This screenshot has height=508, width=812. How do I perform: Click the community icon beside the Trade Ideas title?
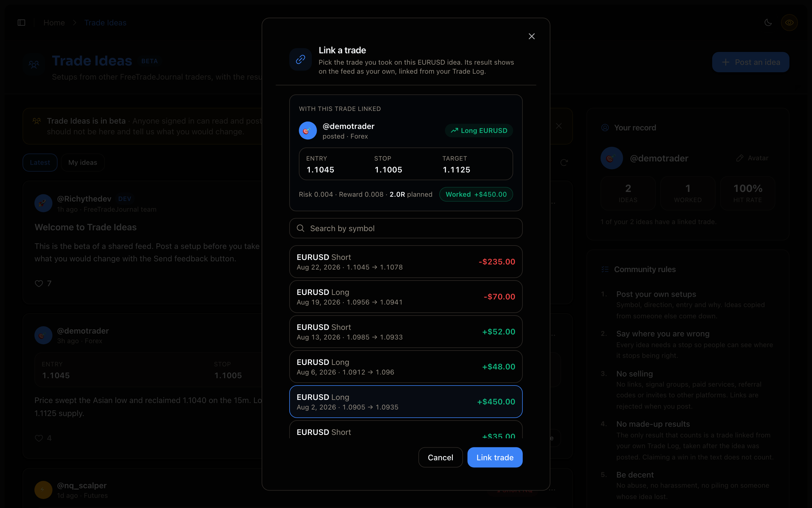tap(34, 64)
